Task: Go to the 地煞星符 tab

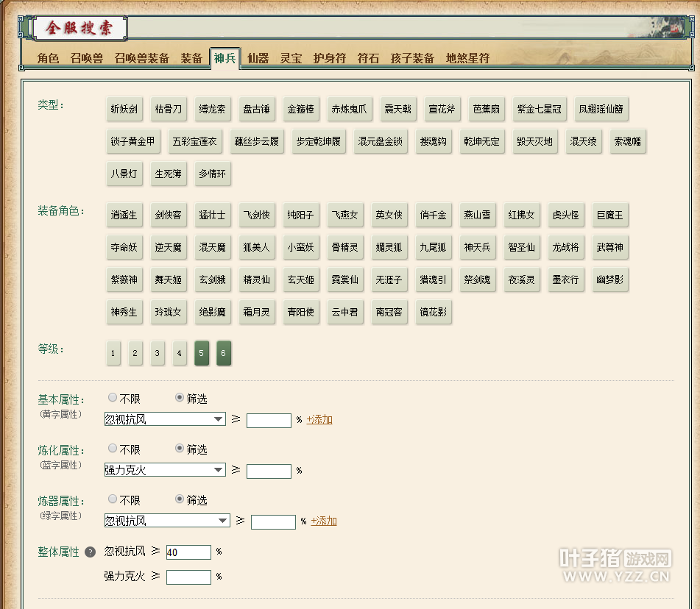Action: tap(467, 58)
